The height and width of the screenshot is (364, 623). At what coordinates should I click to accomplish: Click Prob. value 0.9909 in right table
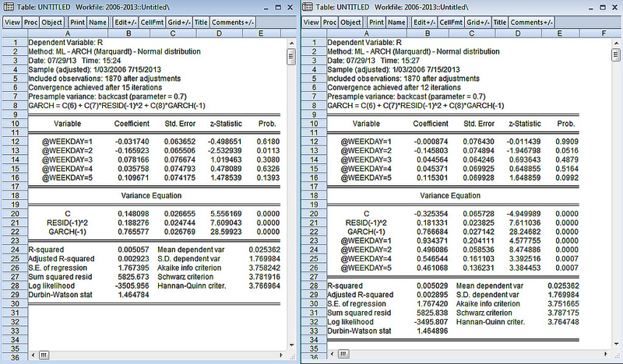click(567, 142)
